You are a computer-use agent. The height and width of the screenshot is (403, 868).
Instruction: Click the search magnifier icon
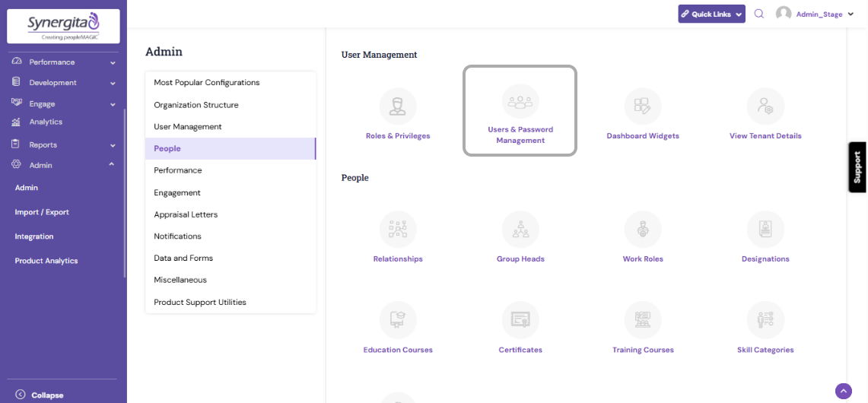(759, 14)
